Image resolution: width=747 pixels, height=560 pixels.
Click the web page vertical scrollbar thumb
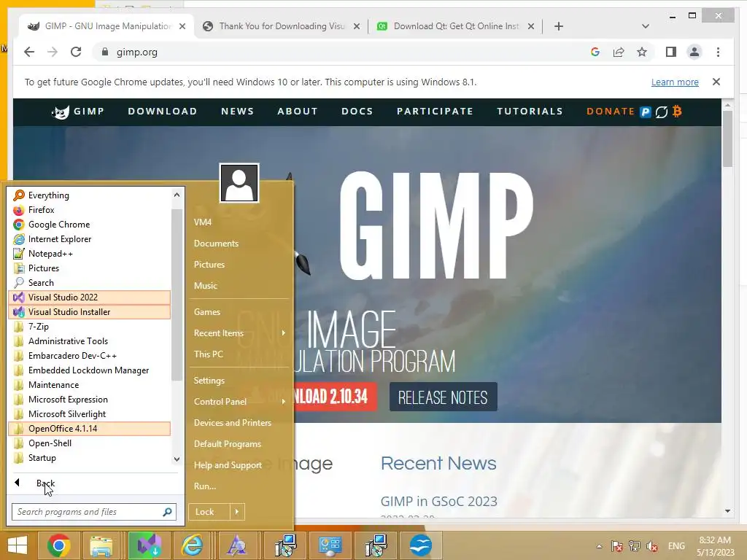[727, 138]
